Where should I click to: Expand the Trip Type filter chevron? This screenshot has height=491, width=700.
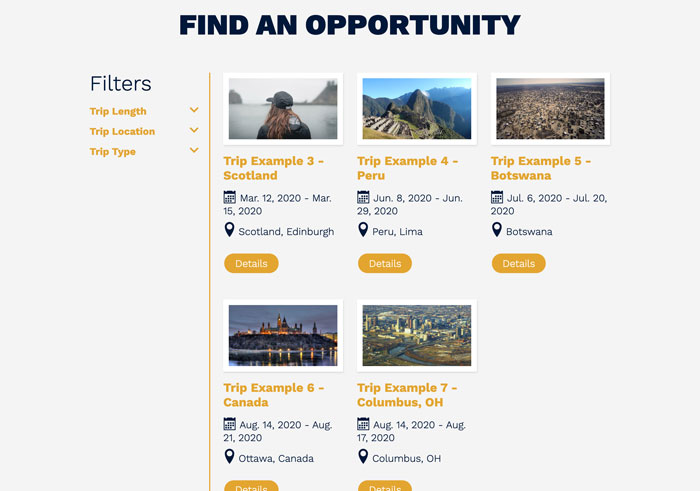[194, 151]
